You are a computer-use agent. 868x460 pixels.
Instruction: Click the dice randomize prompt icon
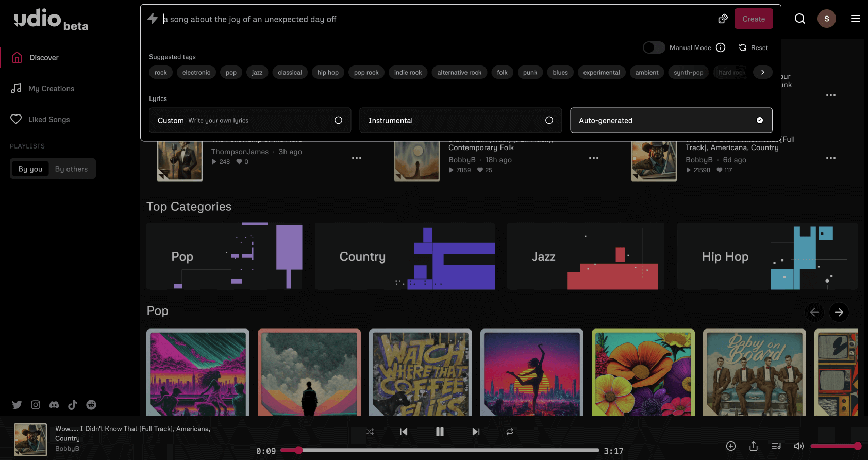point(723,19)
